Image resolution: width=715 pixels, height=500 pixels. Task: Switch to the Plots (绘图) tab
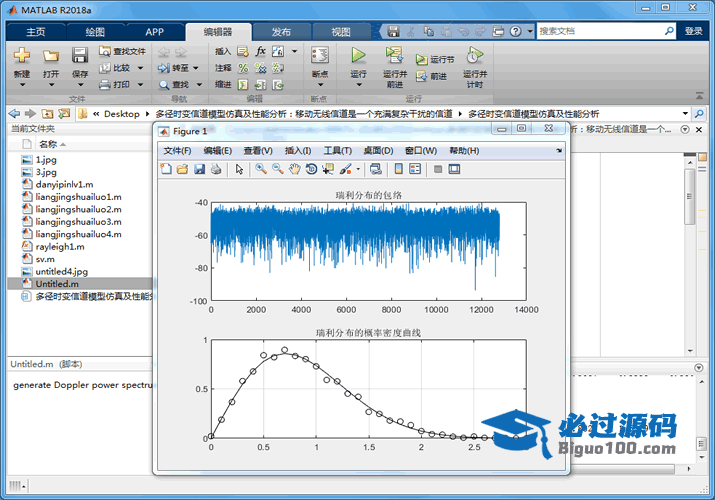tap(95, 31)
